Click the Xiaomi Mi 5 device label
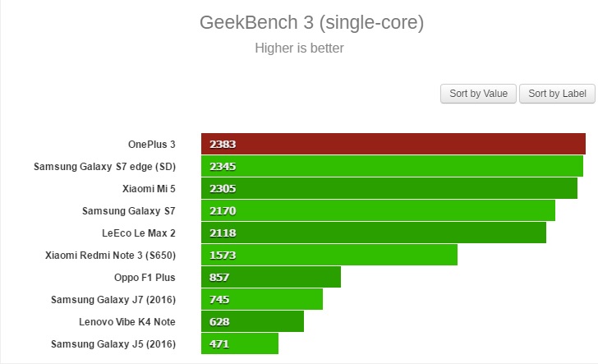The image size is (598, 364). [149, 188]
